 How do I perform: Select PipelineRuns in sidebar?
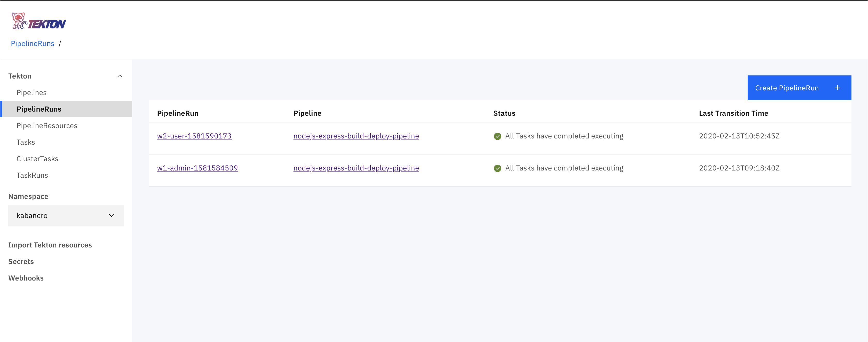39,109
